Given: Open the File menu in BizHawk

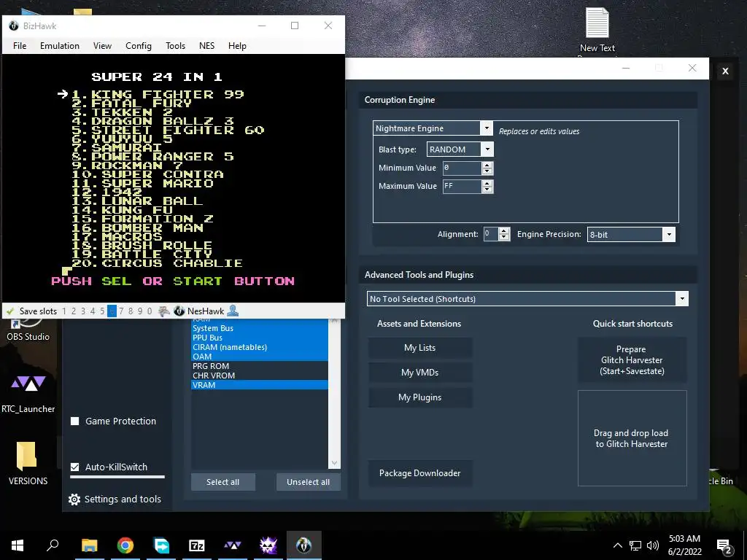Looking at the screenshot, I should (x=20, y=46).
